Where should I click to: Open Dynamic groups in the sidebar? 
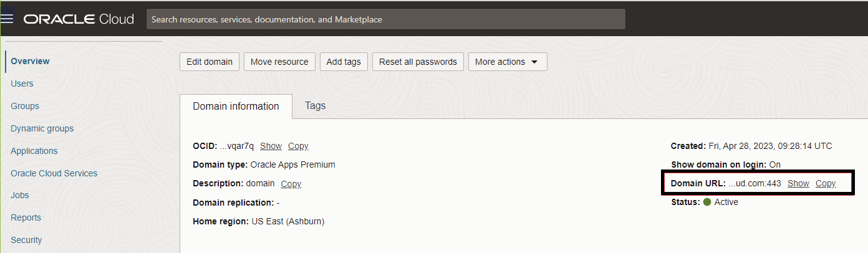tap(42, 128)
